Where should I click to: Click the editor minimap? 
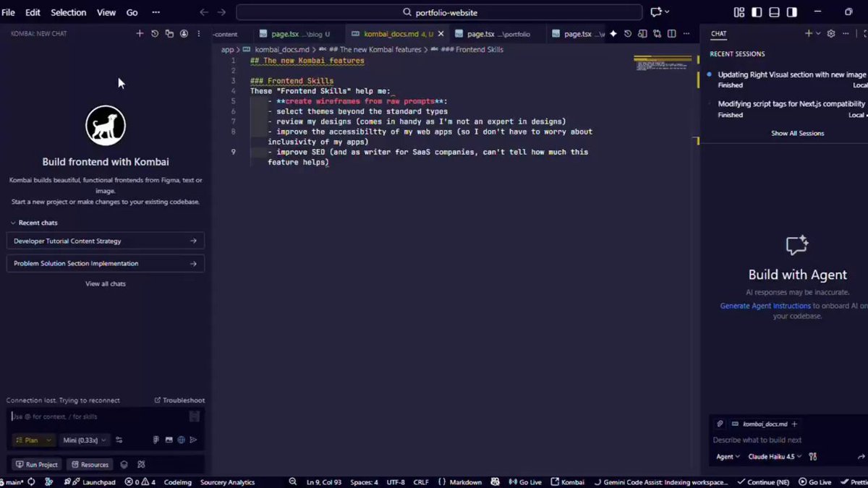tap(662, 64)
